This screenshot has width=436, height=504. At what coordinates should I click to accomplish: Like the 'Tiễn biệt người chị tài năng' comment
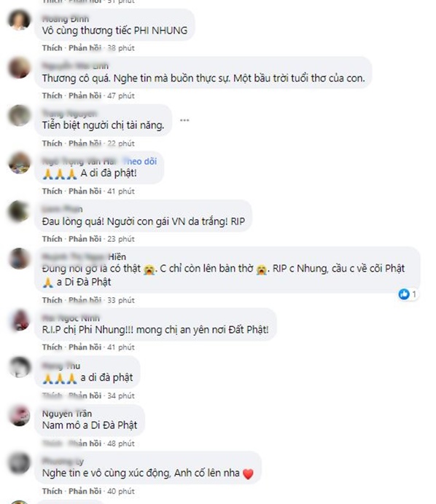pos(52,143)
